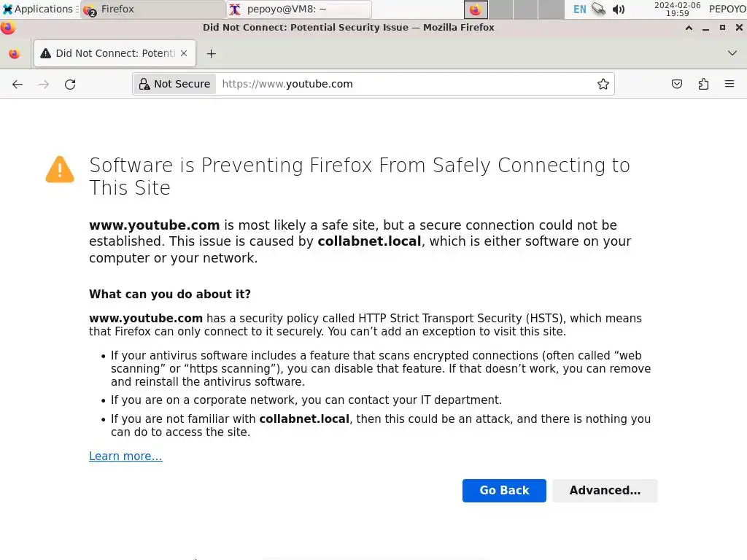Select the Did Not Connect tab
The width and height of the screenshot is (747, 560).
[x=109, y=53]
